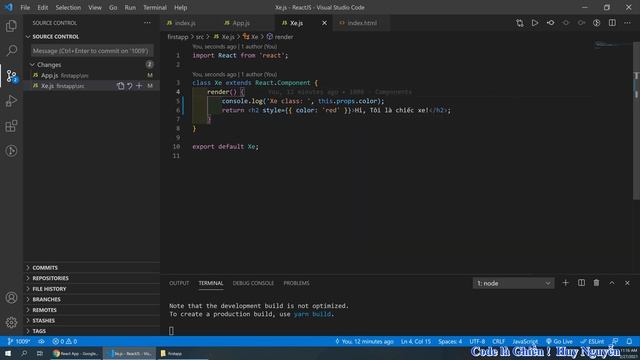
Task: Open the Run and Debug view
Action: pyautogui.click(x=11, y=101)
